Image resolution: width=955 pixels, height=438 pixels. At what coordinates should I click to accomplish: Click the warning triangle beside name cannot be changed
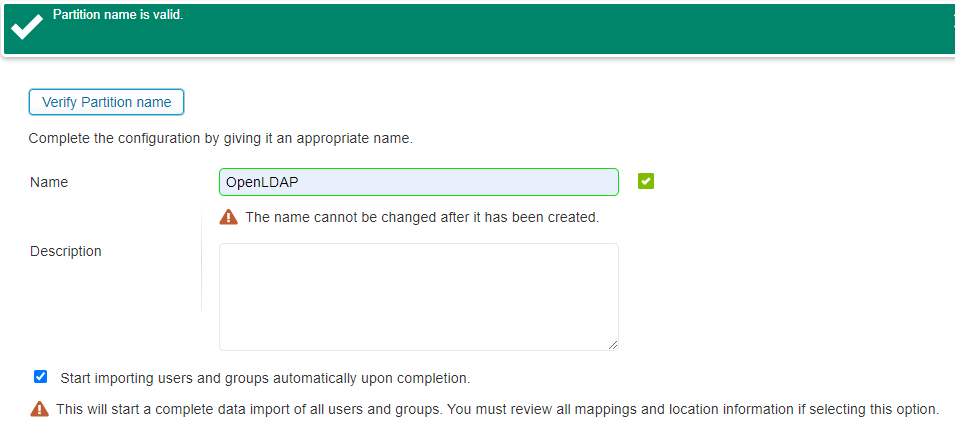(228, 217)
